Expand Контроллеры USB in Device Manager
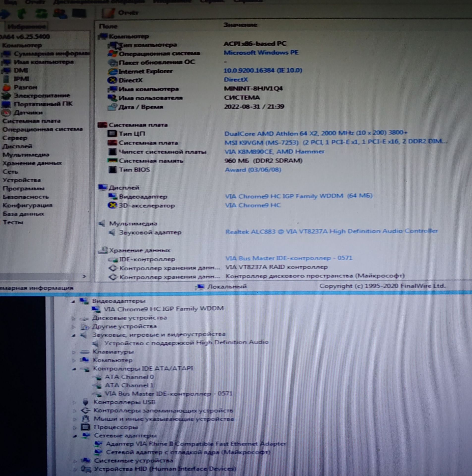The height and width of the screenshot is (476, 472). (x=74, y=402)
